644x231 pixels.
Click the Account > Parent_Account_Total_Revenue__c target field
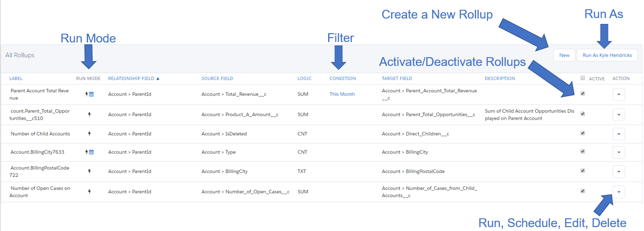(x=429, y=94)
